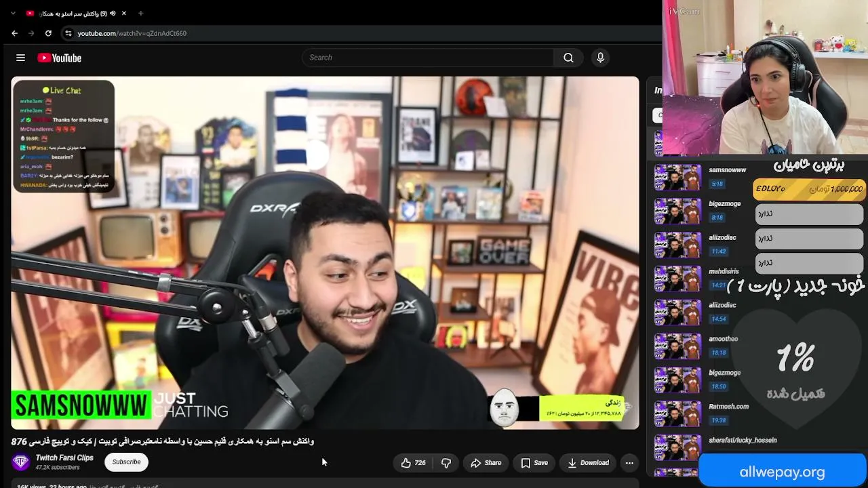Open the Twitch Farsi Clips channel avatar
Image resolution: width=868 pixels, height=488 pixels.
point(21,462)
